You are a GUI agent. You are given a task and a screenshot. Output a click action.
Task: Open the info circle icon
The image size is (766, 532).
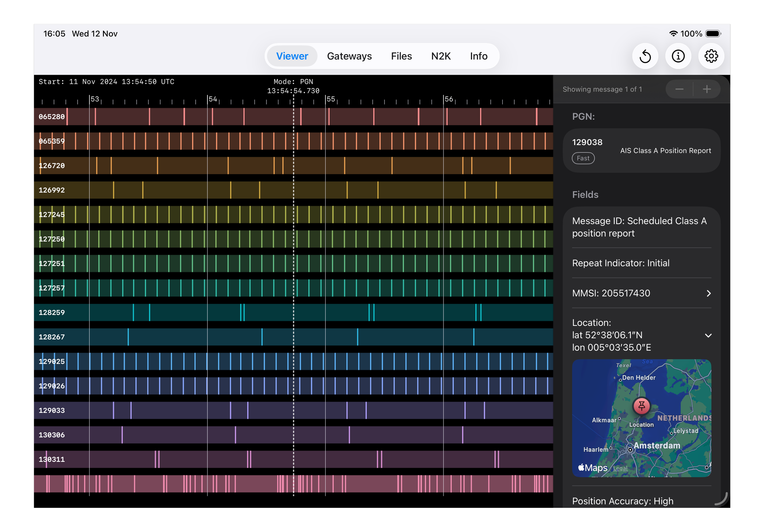[x=678, y=56]
